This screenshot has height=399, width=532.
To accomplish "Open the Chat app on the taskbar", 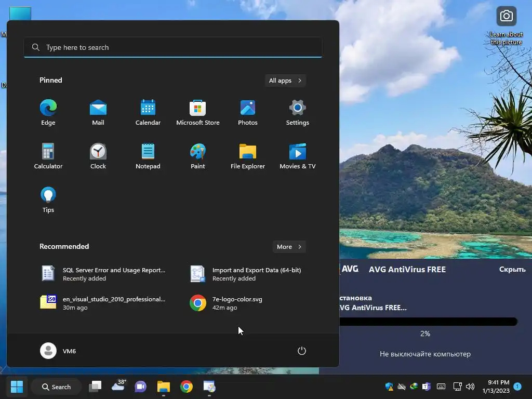I will [140, 387].
